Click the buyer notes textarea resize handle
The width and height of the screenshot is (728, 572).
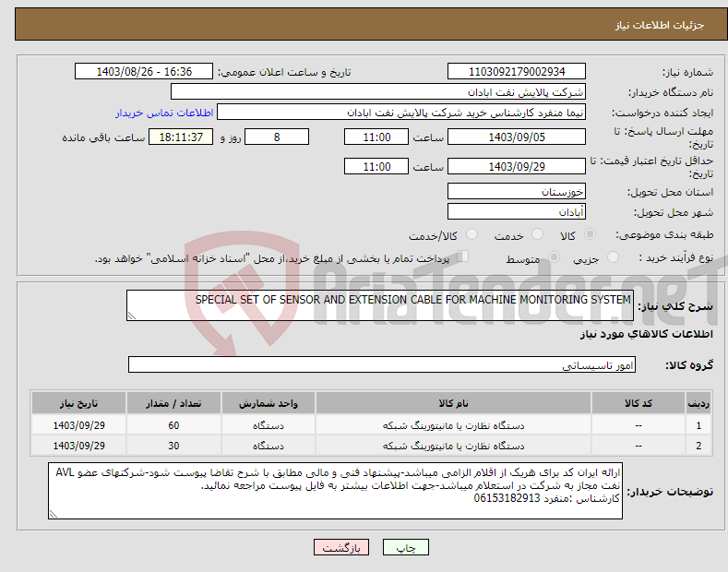point(54,515)
